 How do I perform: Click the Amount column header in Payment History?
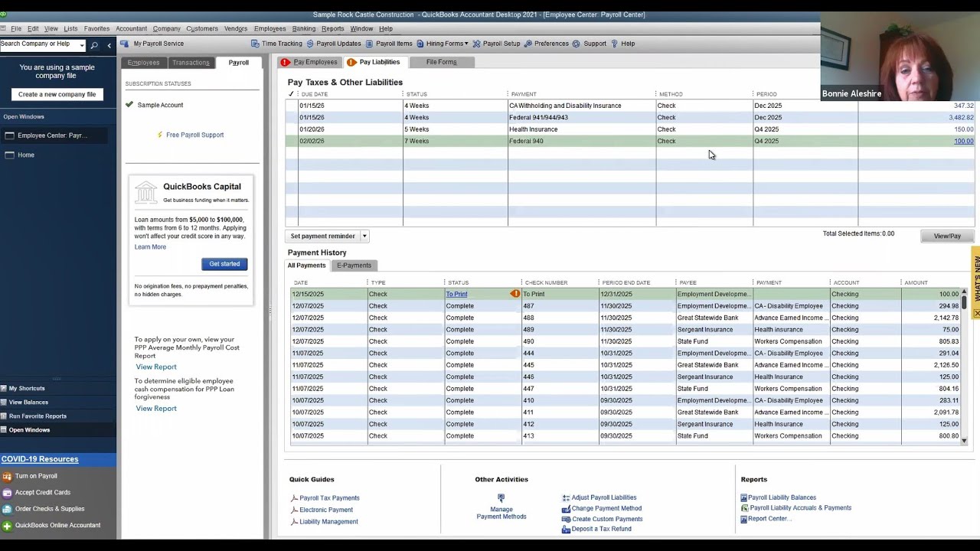[916, 283]
